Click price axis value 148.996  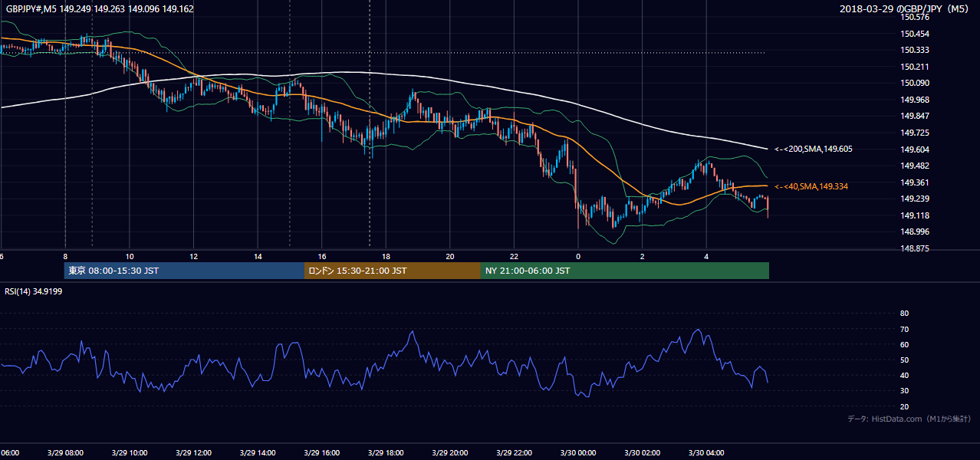[x=914, y=232]
